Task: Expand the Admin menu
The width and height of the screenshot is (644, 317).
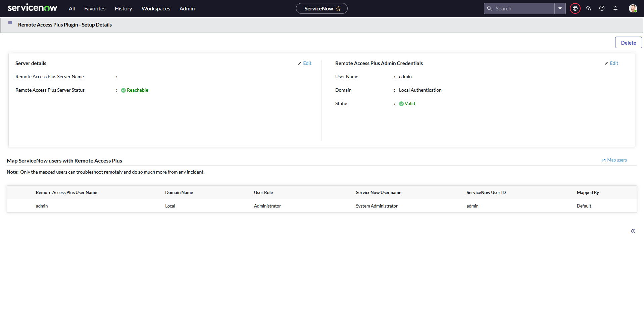Action: (x=187, y=8)
